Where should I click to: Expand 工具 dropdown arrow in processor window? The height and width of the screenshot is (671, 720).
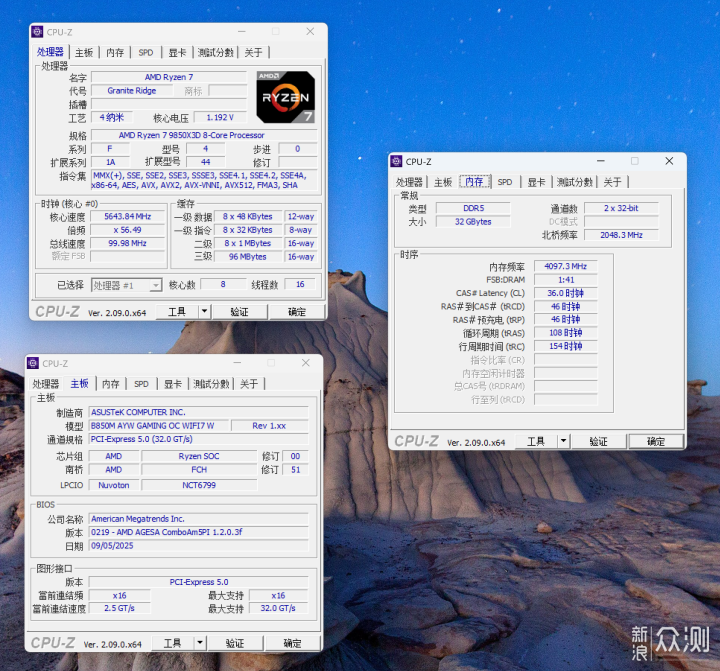[204, 312]
